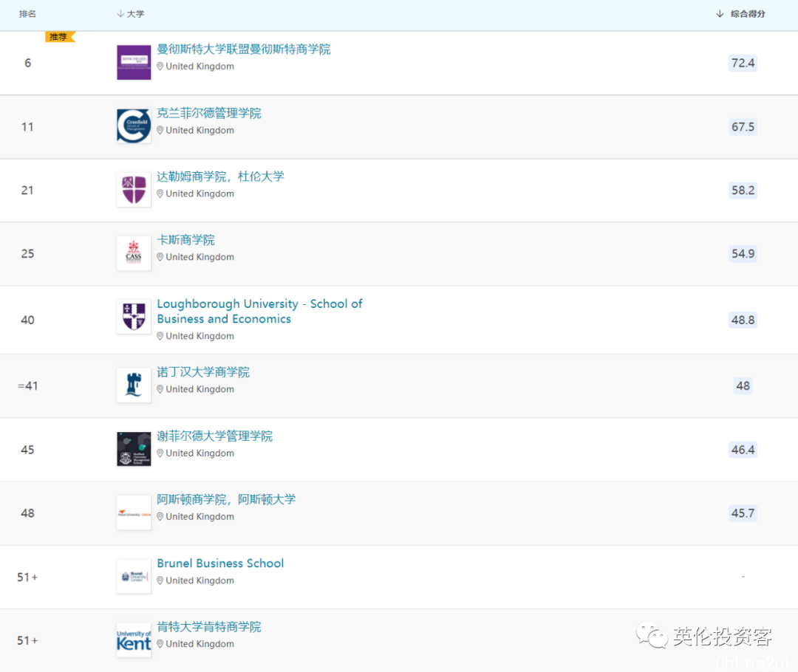The height and width of the screenshot is (672, 798).
Task: Click United Kingdom under 诺丁汉大学商学院
Action: click(x=200, y=389)
